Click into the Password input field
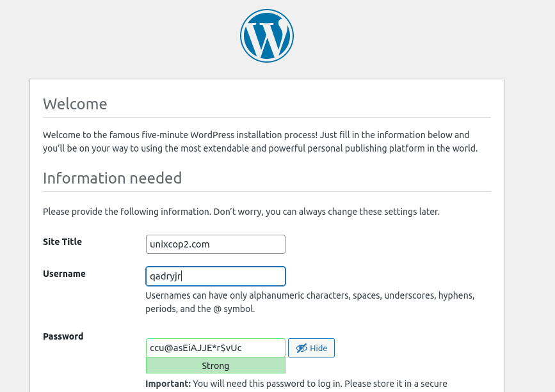Screen dimensions: 555x392 (x=216, y=348)
